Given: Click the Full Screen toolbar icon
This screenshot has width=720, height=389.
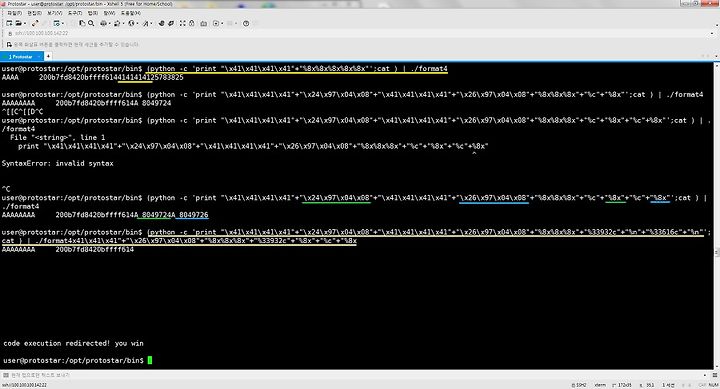Looking at the screenshot, I should click(x=183, y=23).
